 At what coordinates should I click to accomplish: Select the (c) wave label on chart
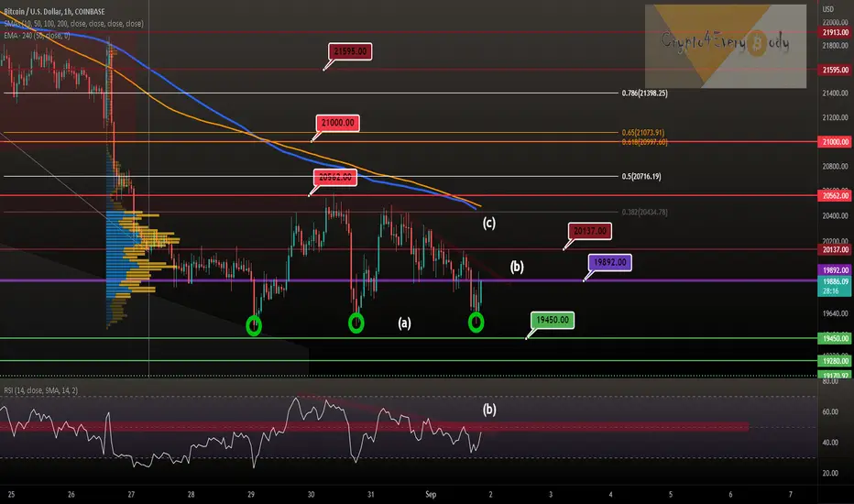[489, 223]
